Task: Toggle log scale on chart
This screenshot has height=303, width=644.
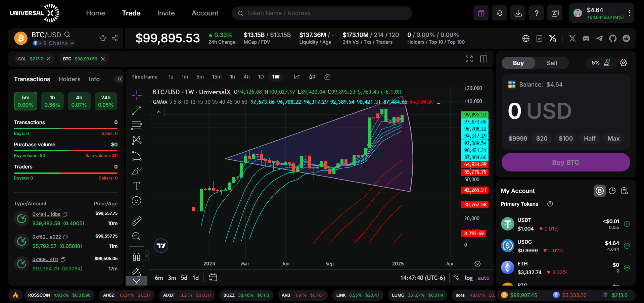Action: point(469,278)
